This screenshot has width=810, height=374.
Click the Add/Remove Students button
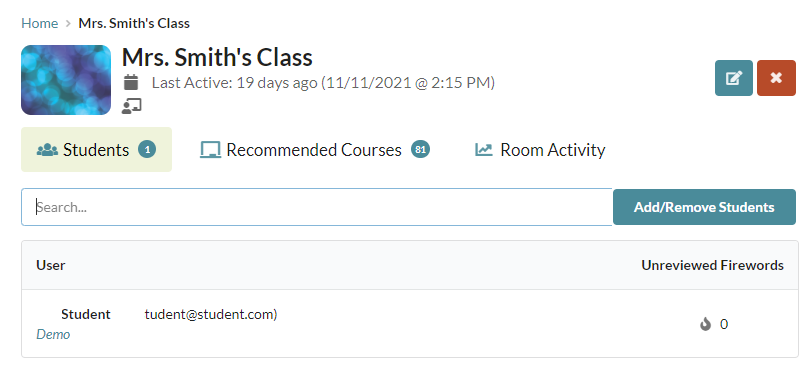704,207
